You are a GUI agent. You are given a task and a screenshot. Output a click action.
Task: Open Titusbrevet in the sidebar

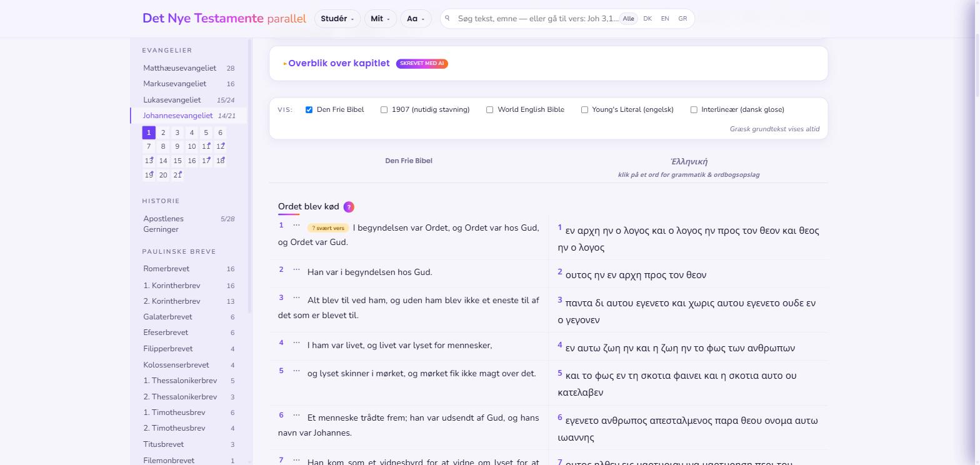189,444
